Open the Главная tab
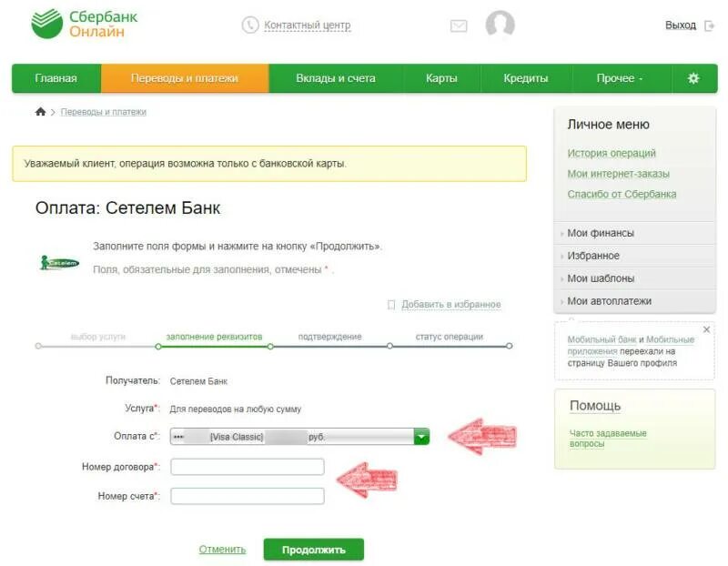 [x=56, y=78]
